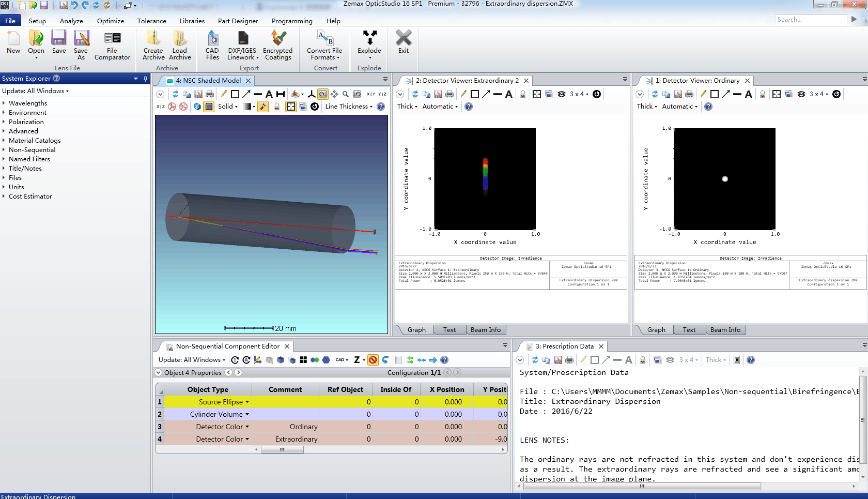The image size is (868, 499).
Task: Click the blue right-arrow icon in Component Editor
Action: click(x=433, y=360)
